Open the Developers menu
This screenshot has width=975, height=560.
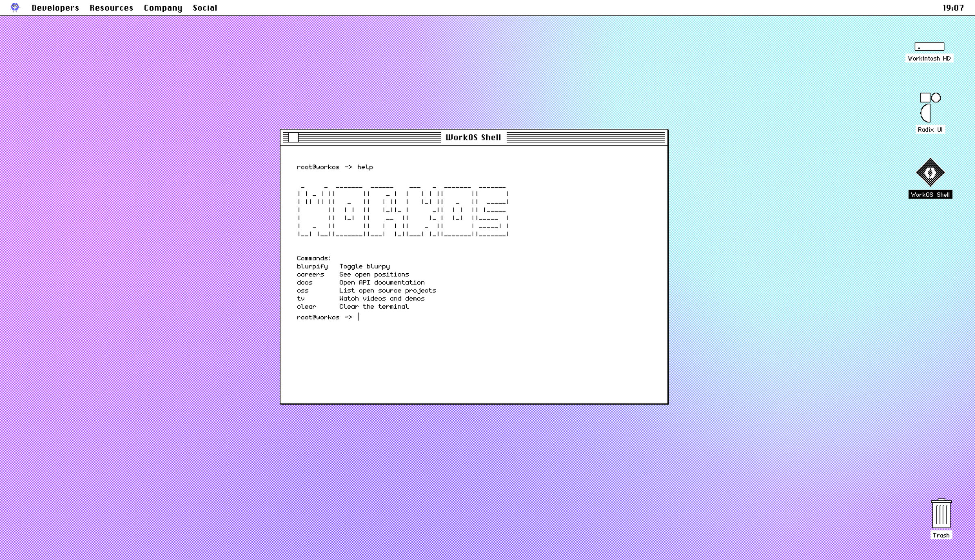(x=55, y=8)
